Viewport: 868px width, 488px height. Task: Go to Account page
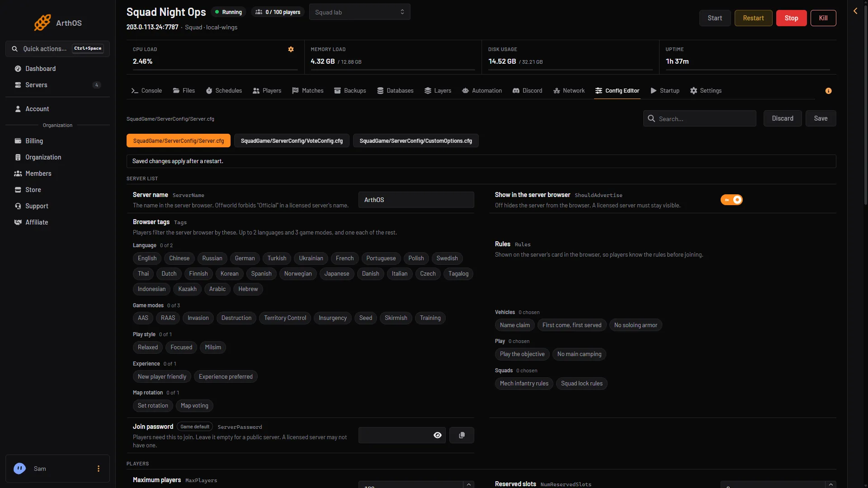[57, 109]
